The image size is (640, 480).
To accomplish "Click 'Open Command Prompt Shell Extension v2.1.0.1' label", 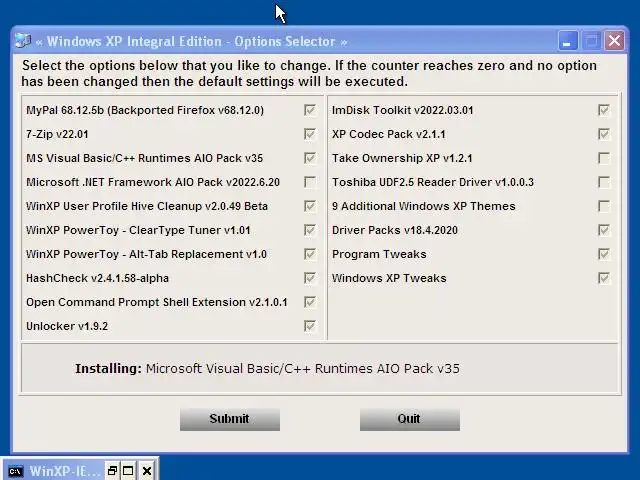I will point(157,302).
